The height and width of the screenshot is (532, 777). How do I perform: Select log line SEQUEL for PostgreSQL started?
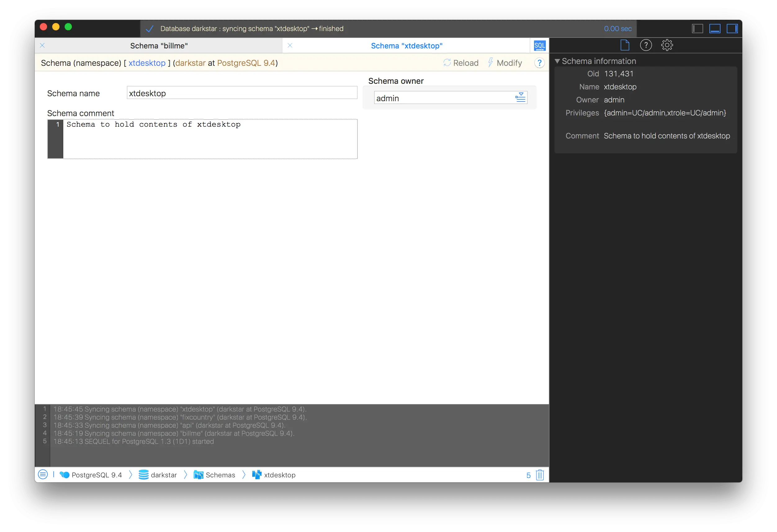click(134, 441)
